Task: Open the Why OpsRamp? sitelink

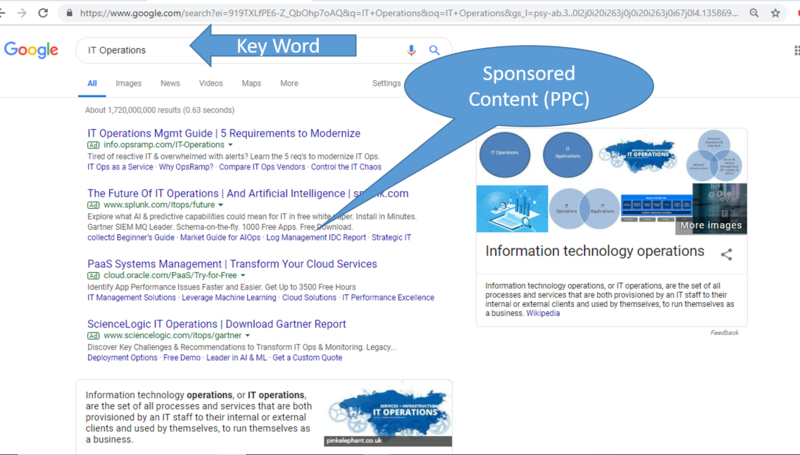Action: coord(186,167)
